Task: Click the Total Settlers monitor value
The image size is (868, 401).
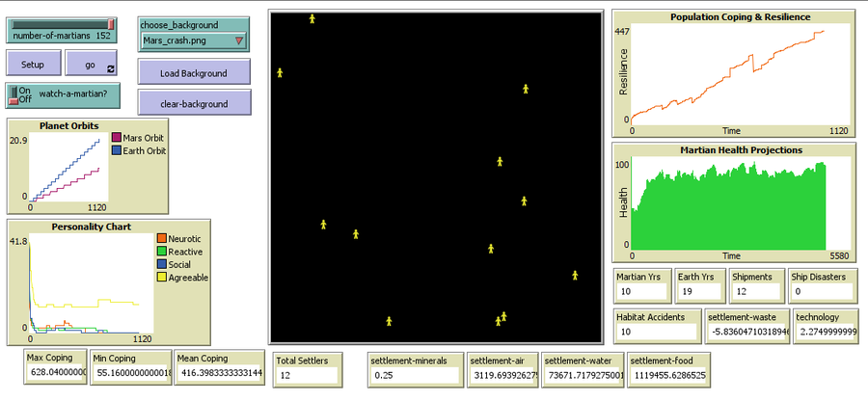Action: pos(307,374)
